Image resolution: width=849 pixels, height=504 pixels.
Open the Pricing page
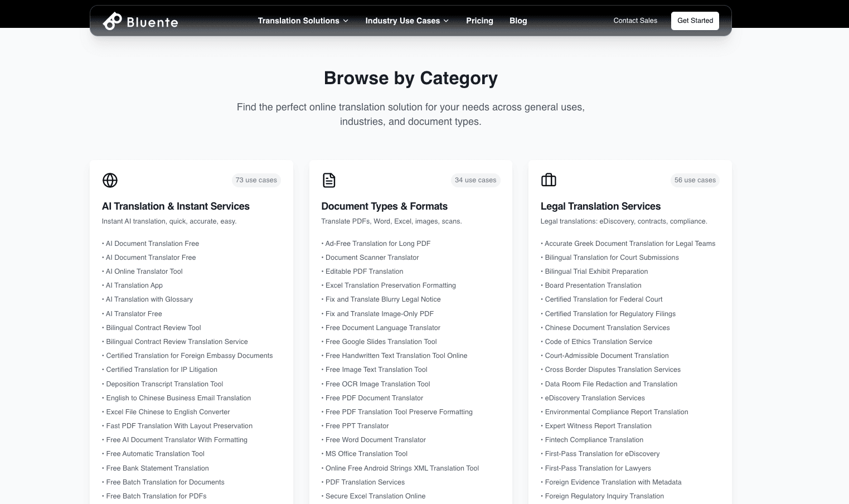[479, 21]
